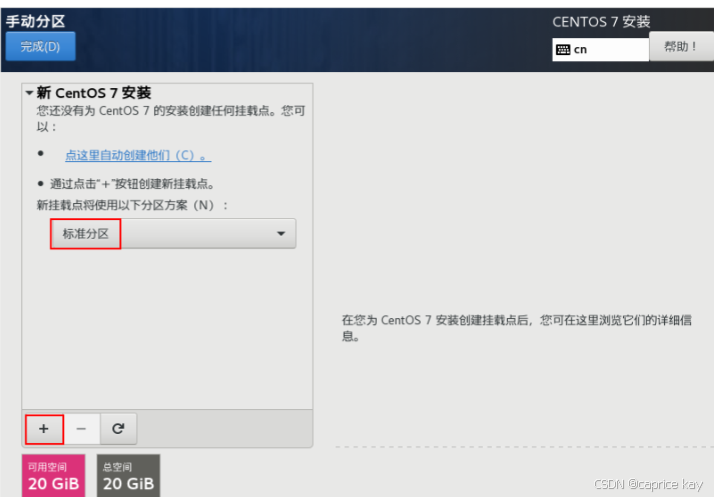Click the 帮助! help button
Screen dimensions: 719x497
(x=681, y=46)
